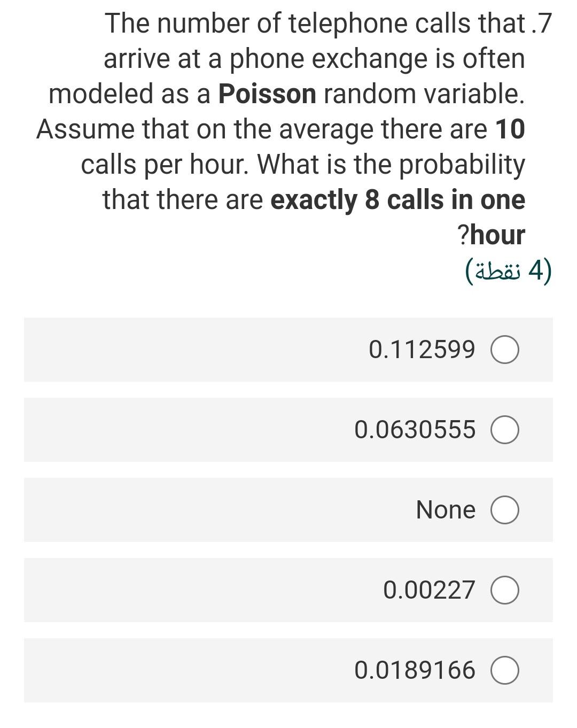Click the bold word Poisson
577x728 pixels.
[x=267, y=94]
